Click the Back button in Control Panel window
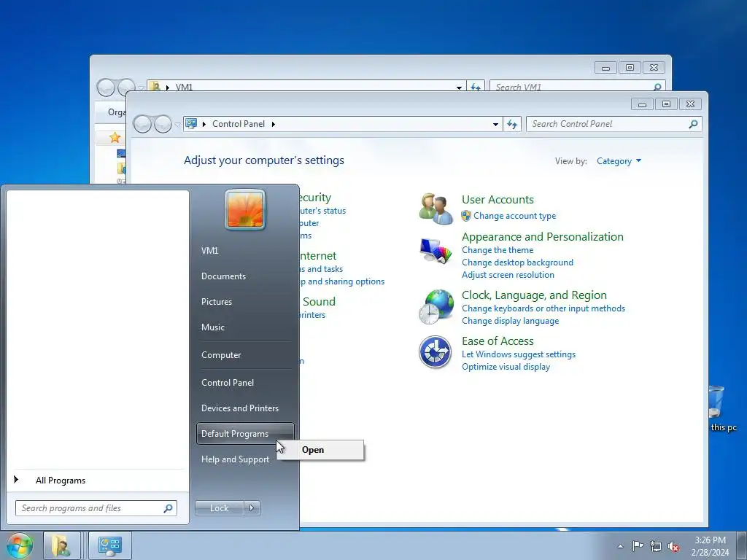The image size is (747, 560). click(x=142, y=124)
